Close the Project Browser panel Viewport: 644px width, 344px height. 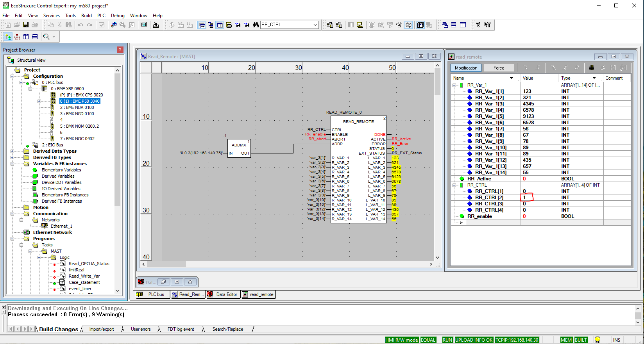[120, 50]
